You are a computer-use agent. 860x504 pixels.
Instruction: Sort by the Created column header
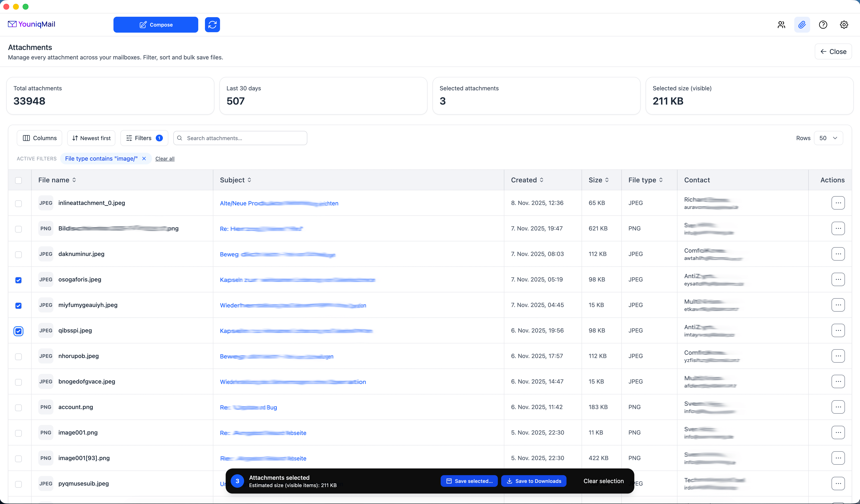(527, 180)
